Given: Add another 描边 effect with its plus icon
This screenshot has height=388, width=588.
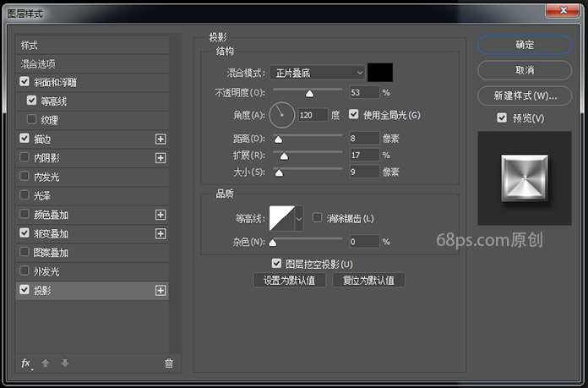Looking at the screenshot, I should pos(161,139).
